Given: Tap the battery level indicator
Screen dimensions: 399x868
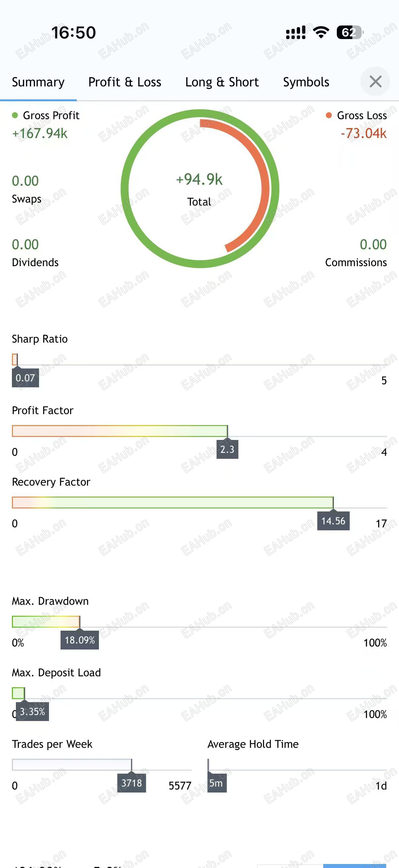Looking at the screenshot, I should (x=349, y=32).
